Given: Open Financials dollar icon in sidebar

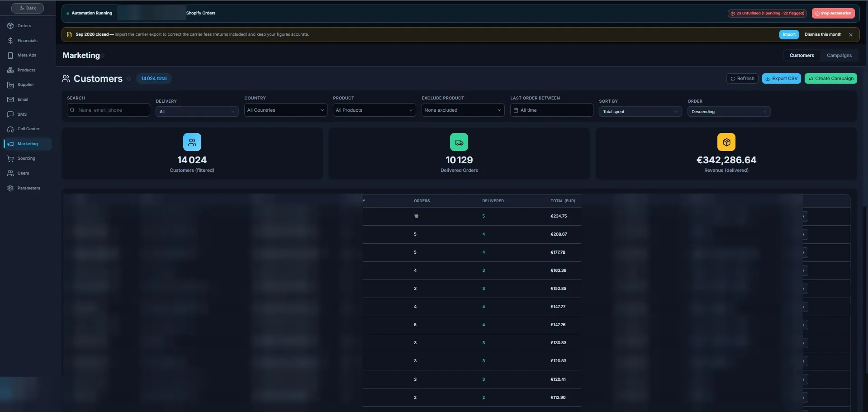Looking at the screenshot, I should coord(10,41).
